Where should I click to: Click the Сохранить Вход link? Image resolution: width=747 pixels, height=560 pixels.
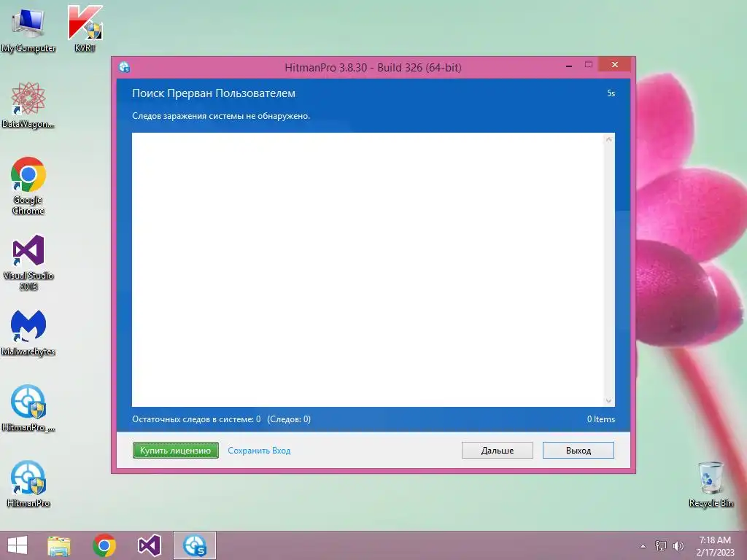[259, 451]
